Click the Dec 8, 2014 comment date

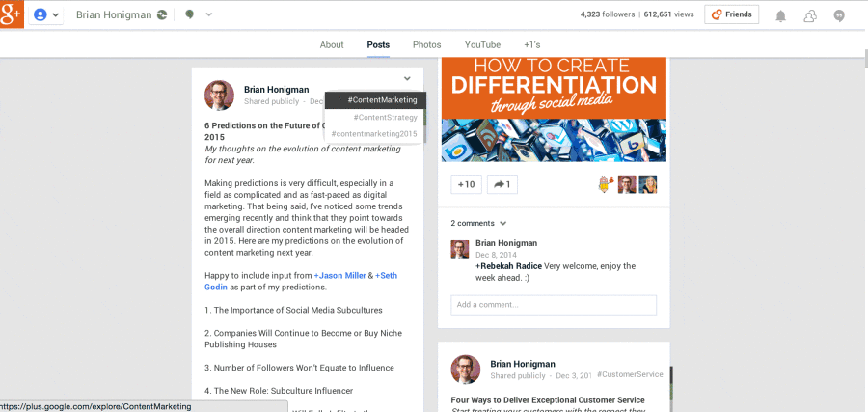[496, 255]
